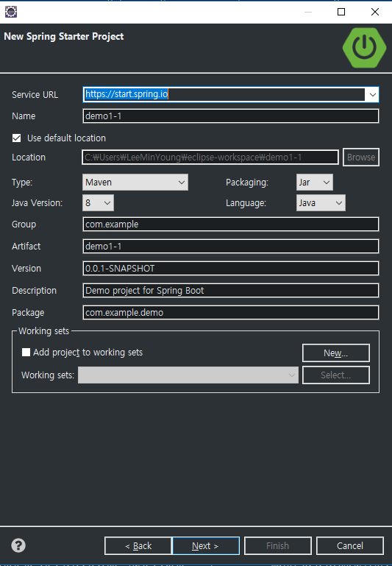Open the Packaging dropdown showing Jar
Viewport: 392px width, 566px height.
315,183
